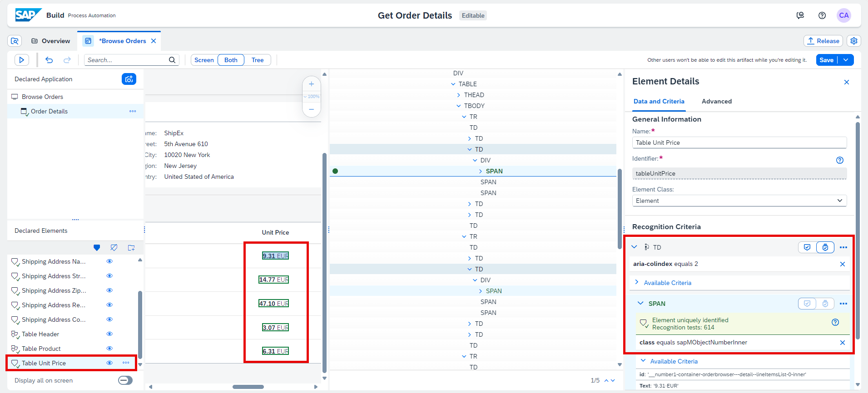Toggle visibility of Table Product element
Image resolution: width=868 pixels, height=393 pixels.
click(x=109, y=349)
